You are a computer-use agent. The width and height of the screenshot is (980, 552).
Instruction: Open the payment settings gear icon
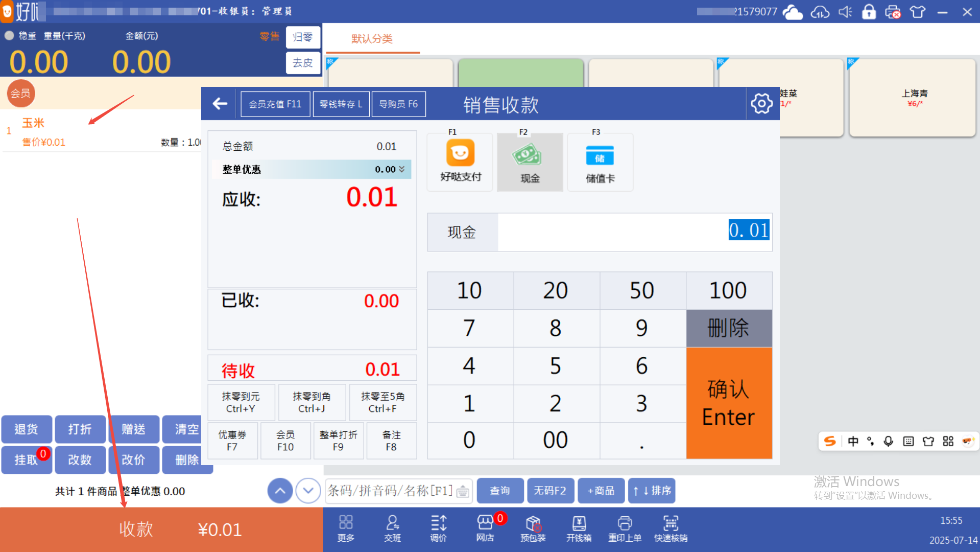tap(761, 104)
